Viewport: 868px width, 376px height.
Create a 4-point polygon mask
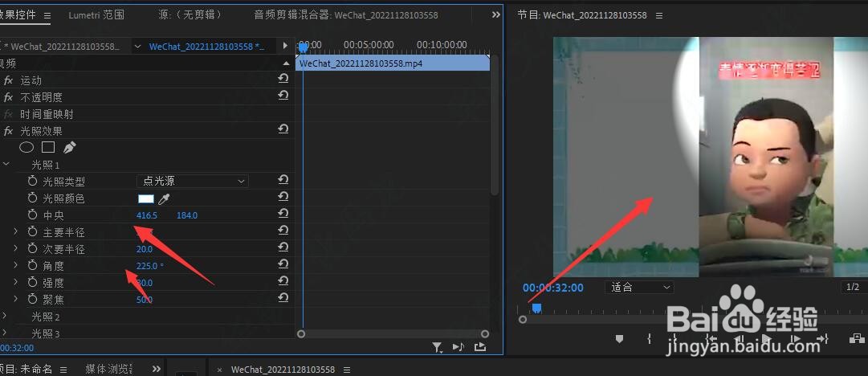48,147
